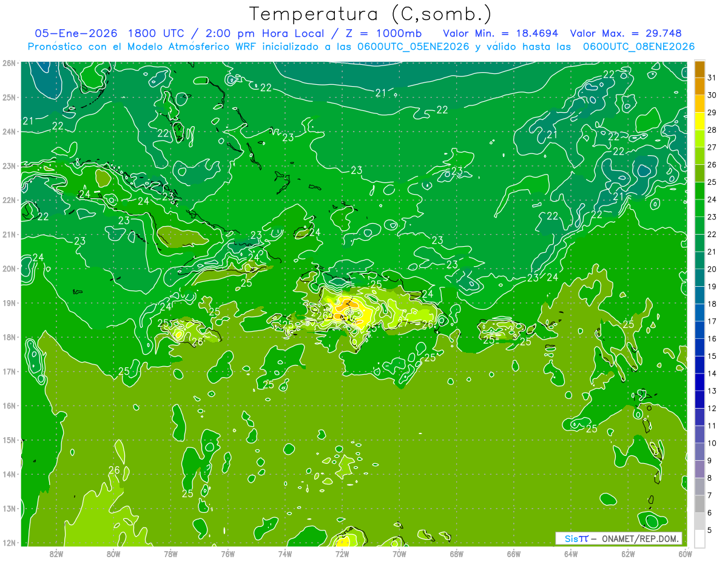
Task: Click the "82W" longitude axis label
Action: pyautogui.click(x=56, y=554)
